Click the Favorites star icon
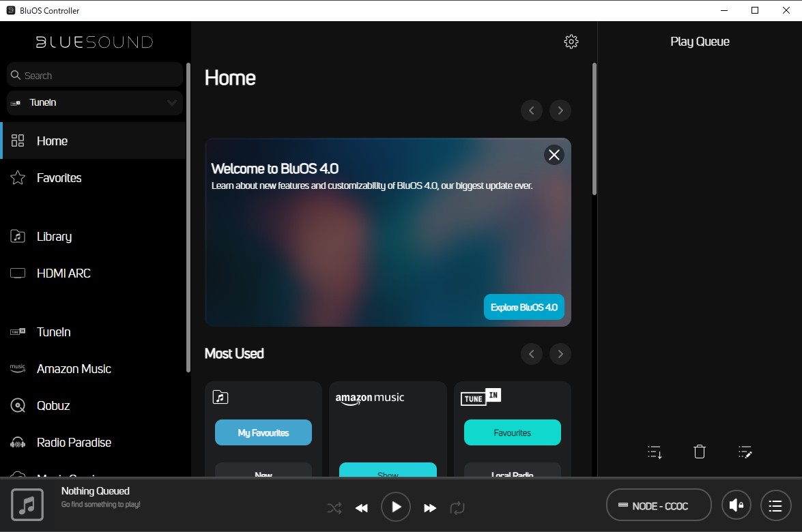 pyautogui.click(x=18, y=177)
